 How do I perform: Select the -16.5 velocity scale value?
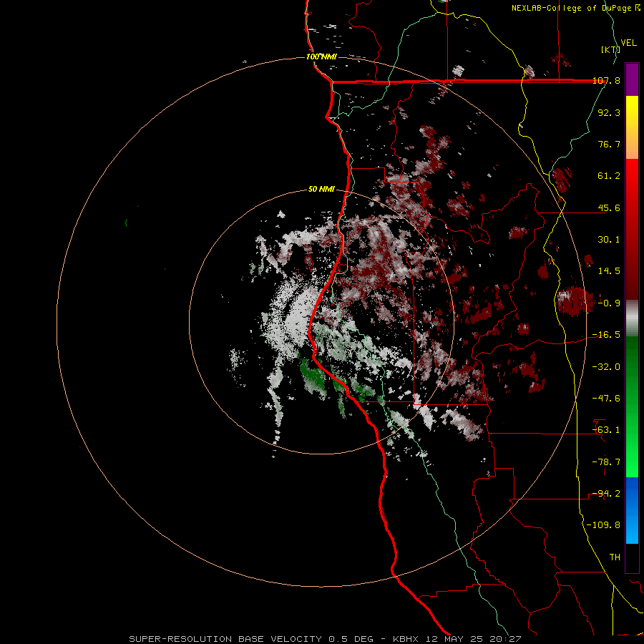[606, 335]
